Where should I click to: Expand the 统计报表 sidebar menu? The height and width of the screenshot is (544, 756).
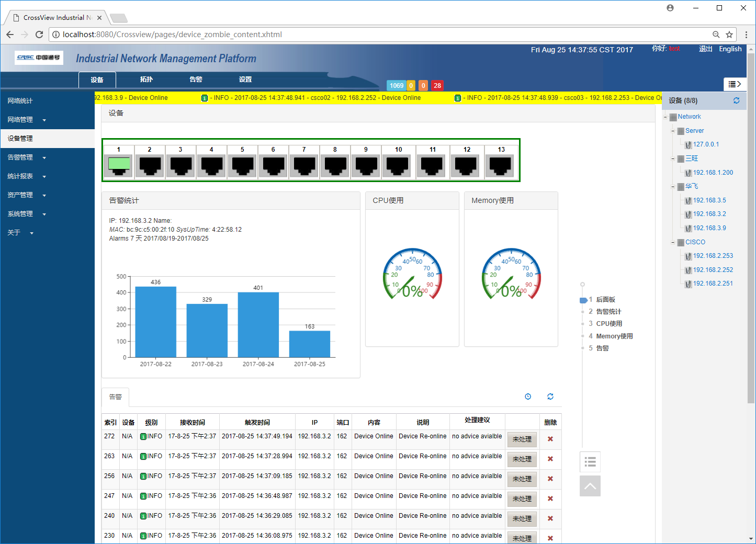pyautogui.click(x=26, y=176)
